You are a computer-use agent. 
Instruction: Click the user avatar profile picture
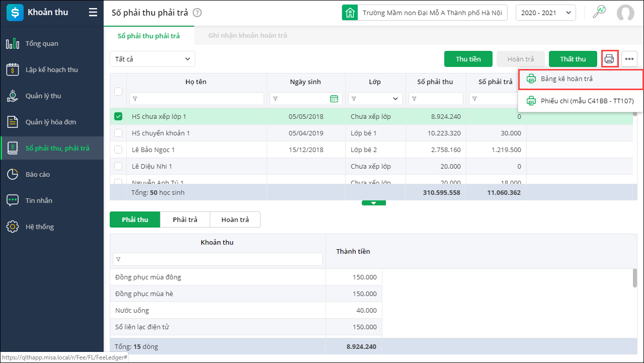coord(625,13)
